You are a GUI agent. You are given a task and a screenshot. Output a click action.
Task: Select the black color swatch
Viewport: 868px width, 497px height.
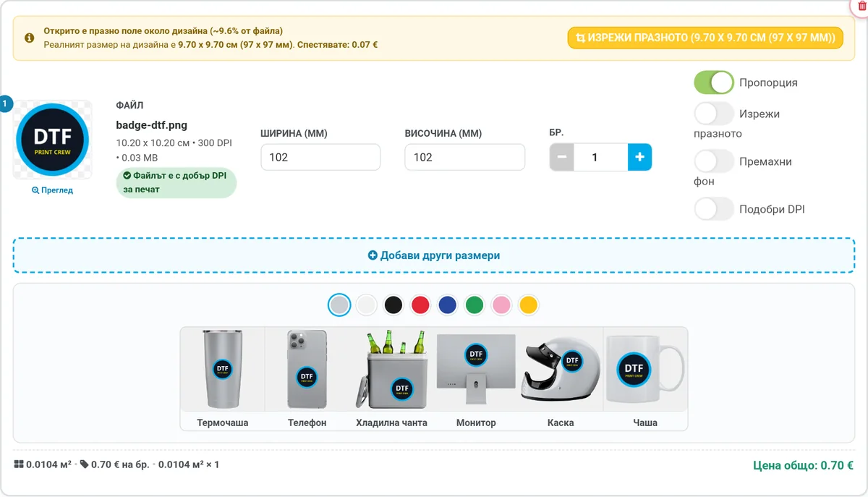point(393,305)
